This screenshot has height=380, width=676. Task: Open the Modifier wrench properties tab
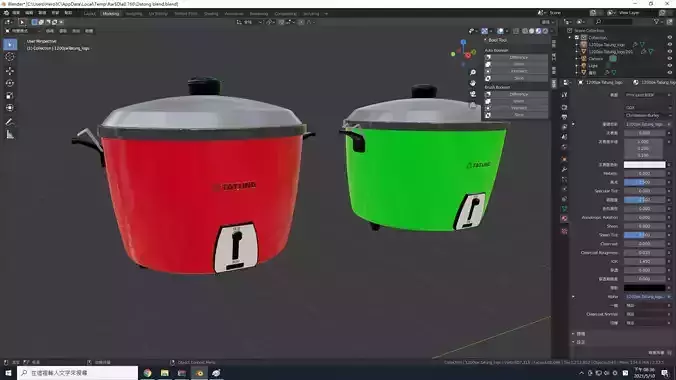[x=564, y=169]
